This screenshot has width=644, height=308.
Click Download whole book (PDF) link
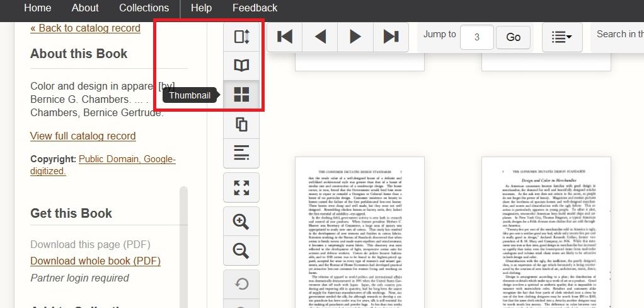click(x=95, y=261)
